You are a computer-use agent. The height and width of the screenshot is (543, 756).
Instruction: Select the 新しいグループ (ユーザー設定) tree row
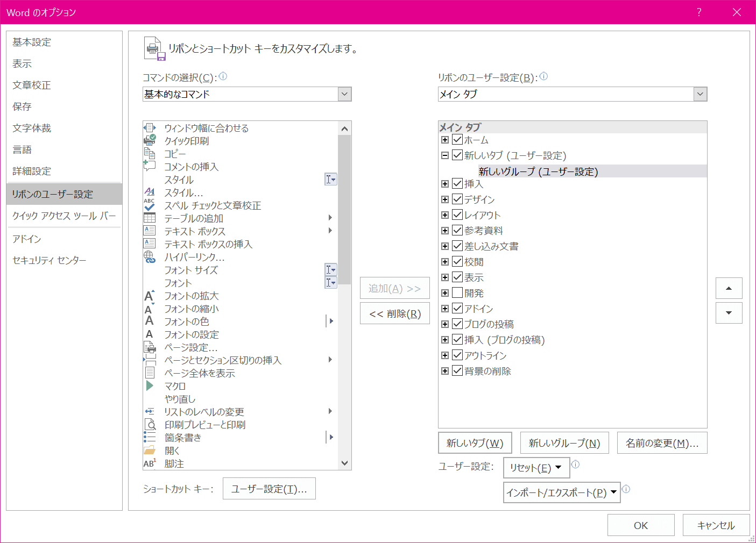(x=592, y=171)
